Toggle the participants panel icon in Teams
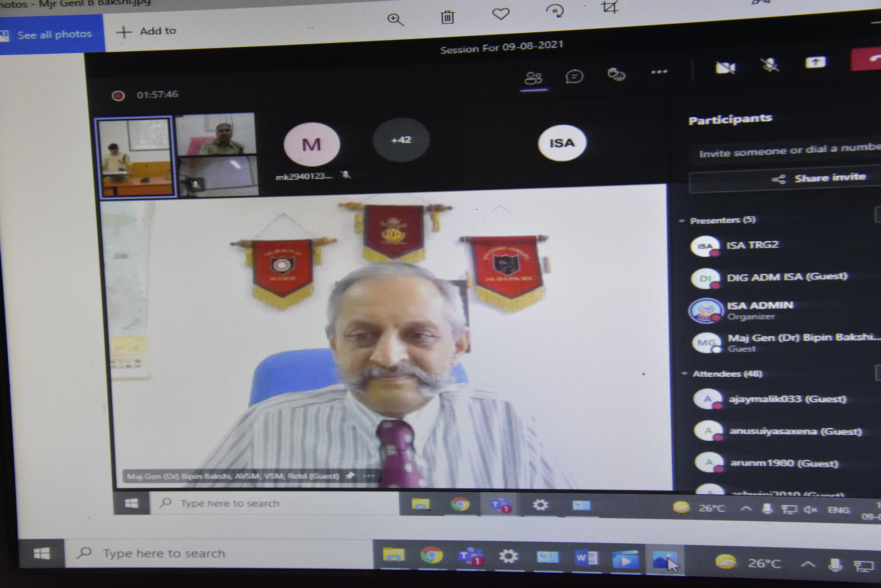This screenshot has width=881, height=588. [x=533, y=78]
